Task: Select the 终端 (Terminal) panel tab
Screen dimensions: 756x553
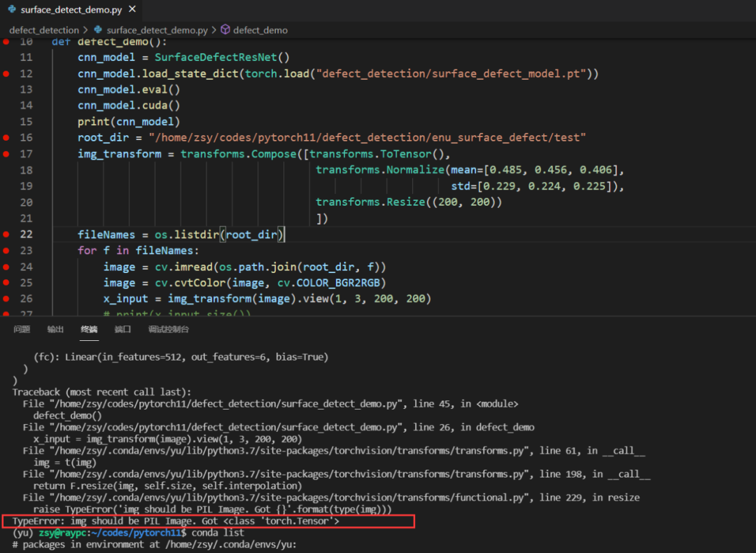Action: (89, 329)
